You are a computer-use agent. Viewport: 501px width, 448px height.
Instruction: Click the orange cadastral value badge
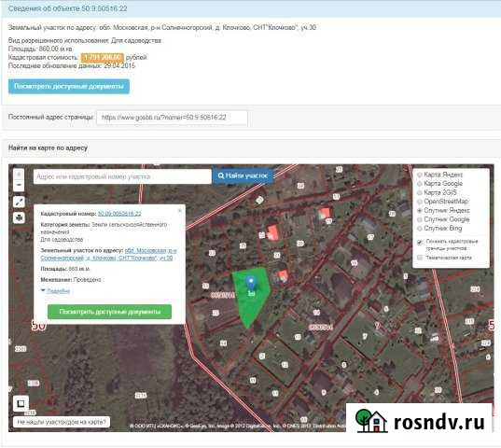103,58
